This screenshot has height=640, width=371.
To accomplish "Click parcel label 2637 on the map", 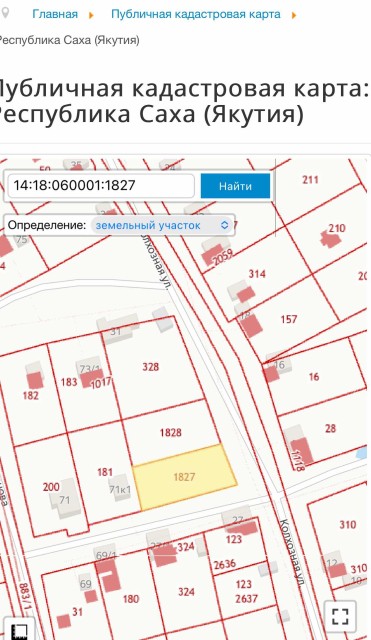I will [247, 599].
